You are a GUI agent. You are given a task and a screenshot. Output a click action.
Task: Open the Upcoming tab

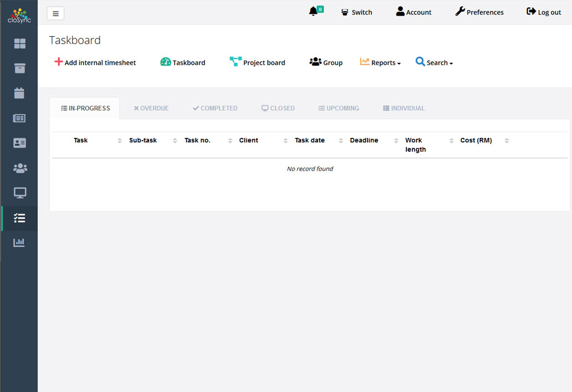[x=339, y=108]
